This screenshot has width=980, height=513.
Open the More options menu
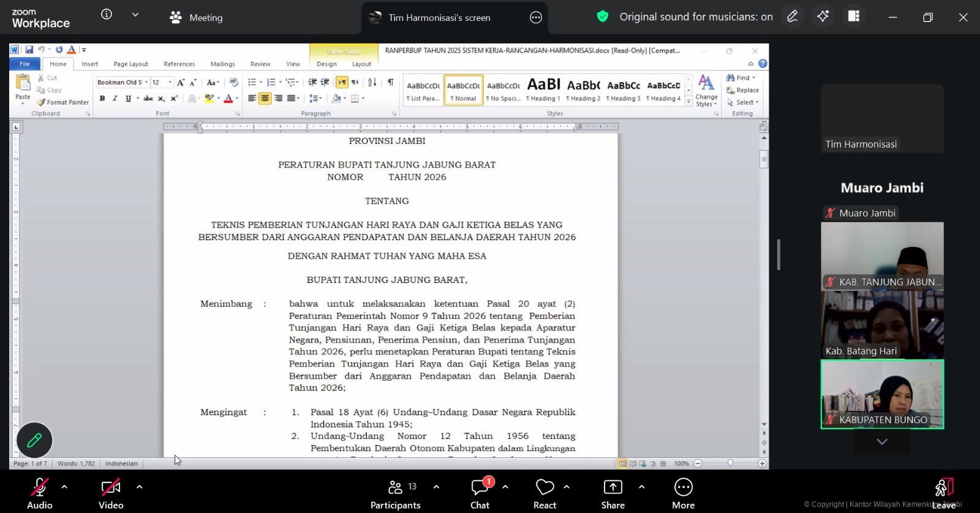coord(683,493)
